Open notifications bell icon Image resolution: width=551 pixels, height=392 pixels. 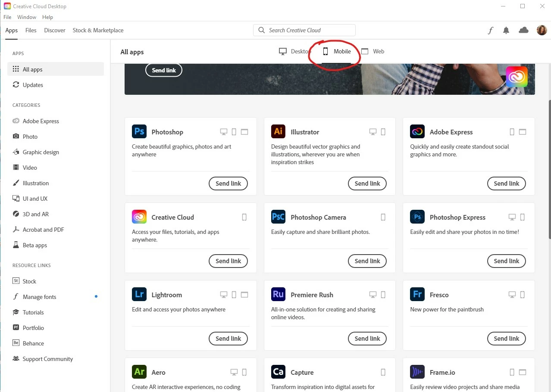[x=506, y=30]
